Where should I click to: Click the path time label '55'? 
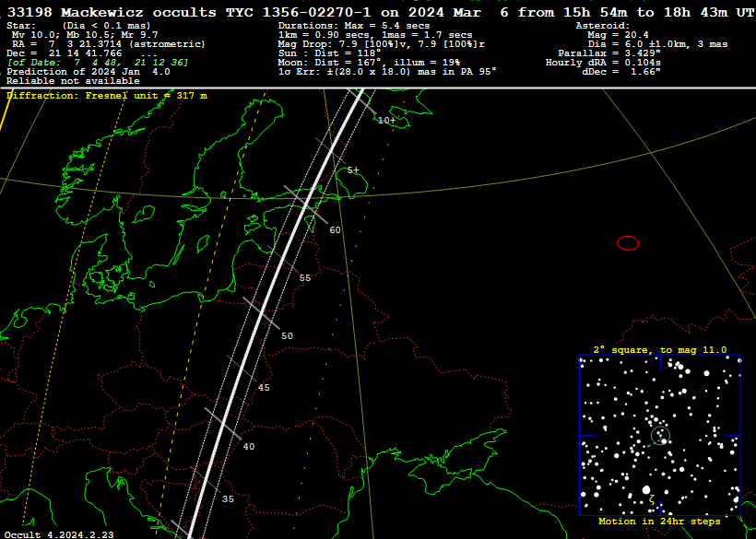click(x=305, y=278)
